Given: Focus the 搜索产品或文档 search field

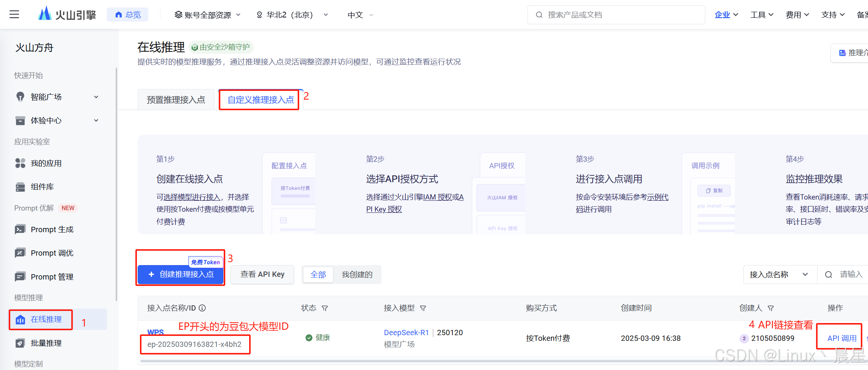Looking at the screenshot, I should 616,15.
